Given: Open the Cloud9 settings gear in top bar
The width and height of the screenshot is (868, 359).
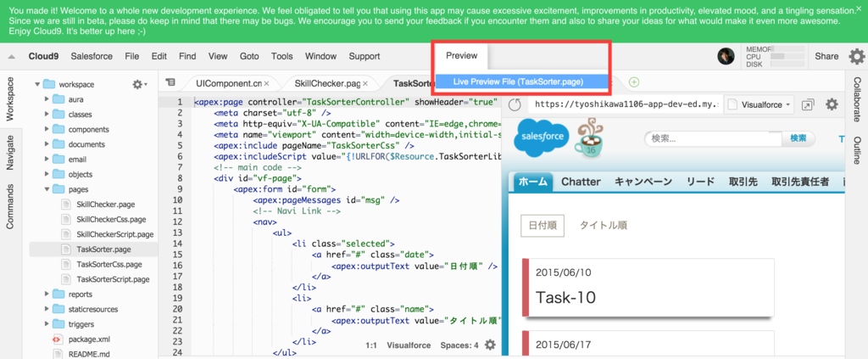Looking at the screenshot, I should coord(857,56).
